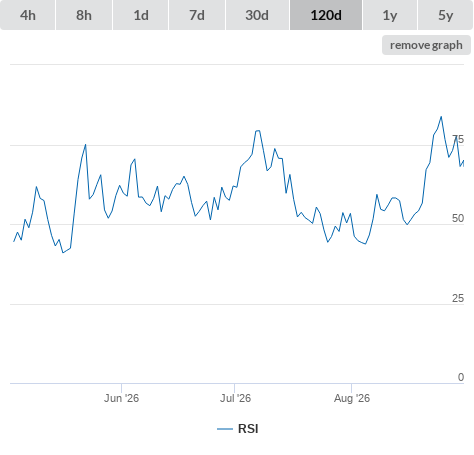Click the Jun '26 axis label

coord(121,398)
